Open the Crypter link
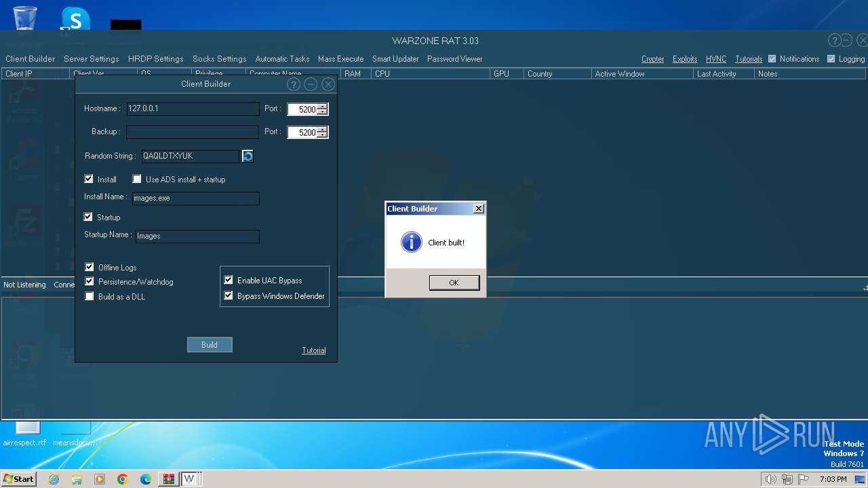Viewport: 868px width, 488px height. point(653,59)
